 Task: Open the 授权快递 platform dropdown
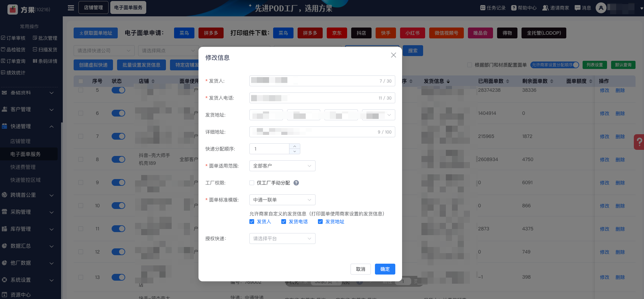click(282, 239)
